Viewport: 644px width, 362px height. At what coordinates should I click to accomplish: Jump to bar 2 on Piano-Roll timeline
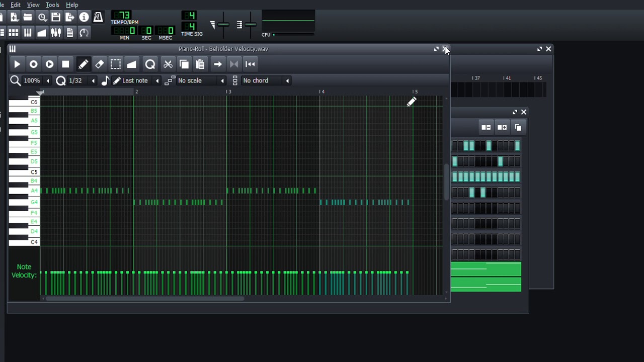point(135,92)
